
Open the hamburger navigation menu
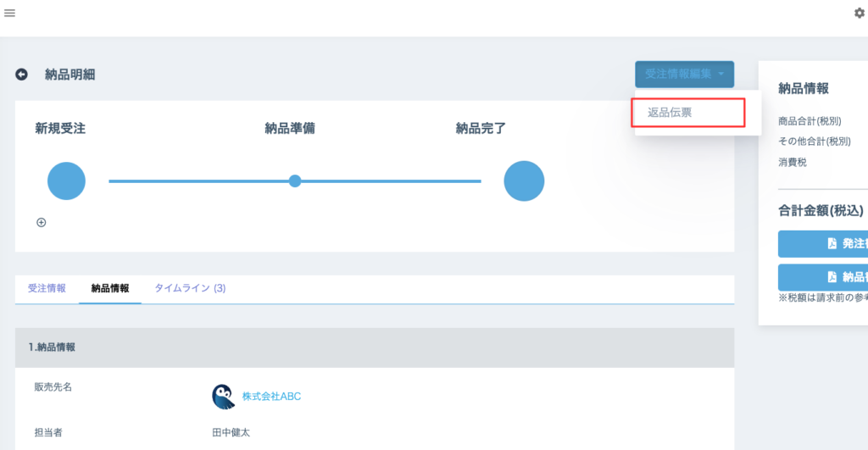(x=10, y=14)
